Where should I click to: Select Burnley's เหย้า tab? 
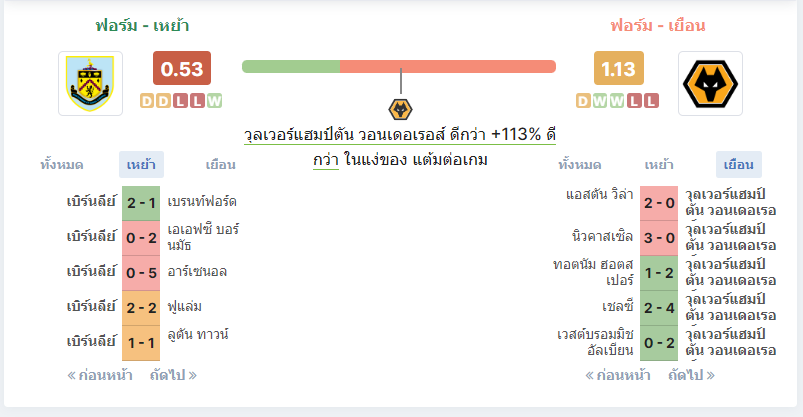(141, 165)
